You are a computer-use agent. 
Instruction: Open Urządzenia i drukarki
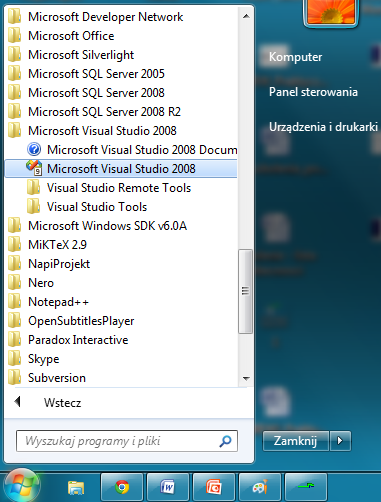coord(323,127)
